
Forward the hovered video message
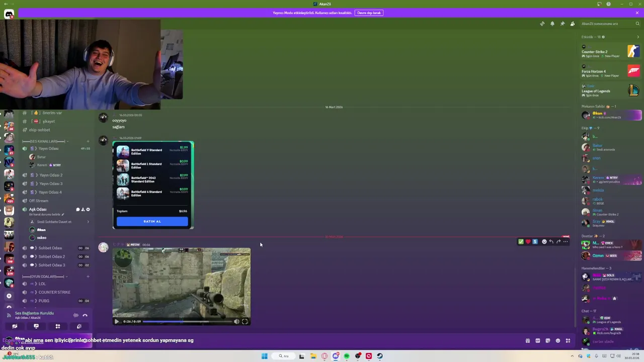[558, 242]
